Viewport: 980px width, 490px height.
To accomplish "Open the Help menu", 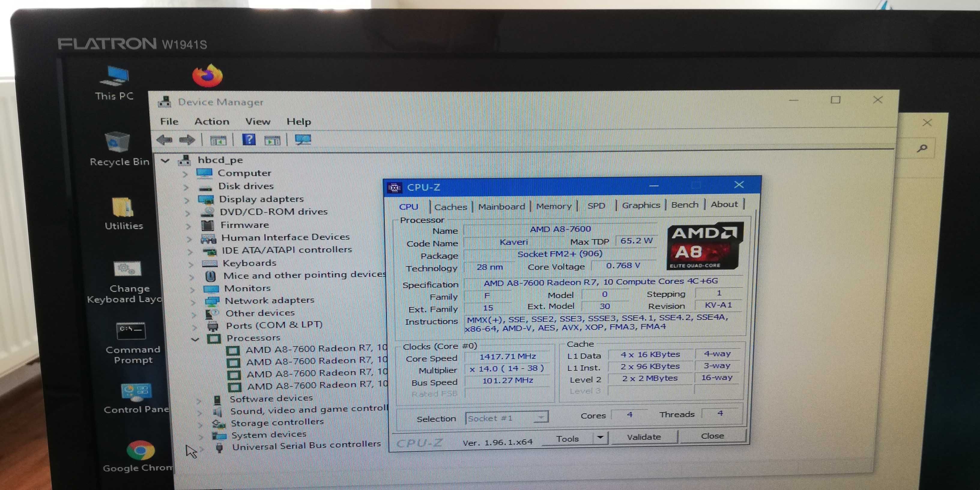I will pyautogui.click(x=299, y=121).
